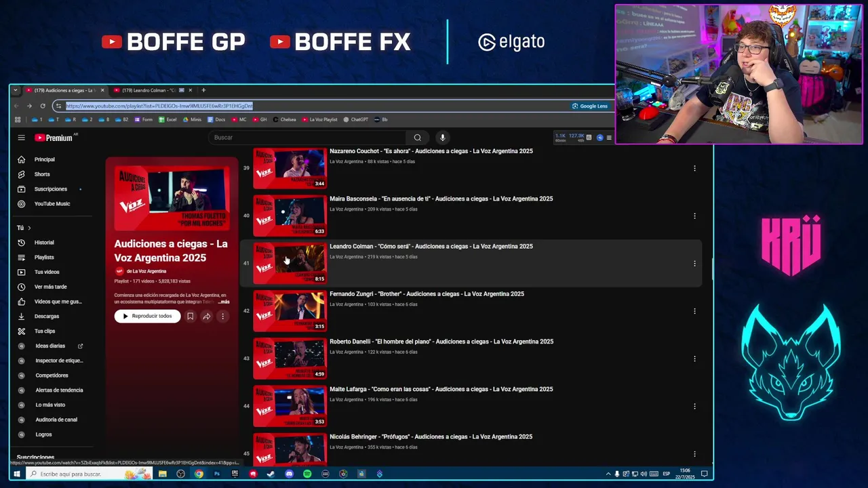
Task: Open the Excel bookmark
Action: click(167, 119)
